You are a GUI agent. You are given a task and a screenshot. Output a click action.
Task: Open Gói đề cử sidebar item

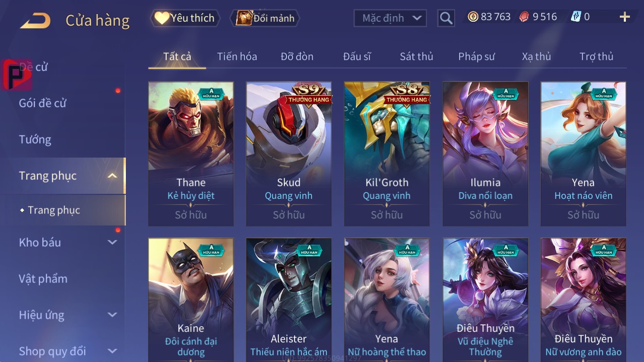[x=43, y=103]
